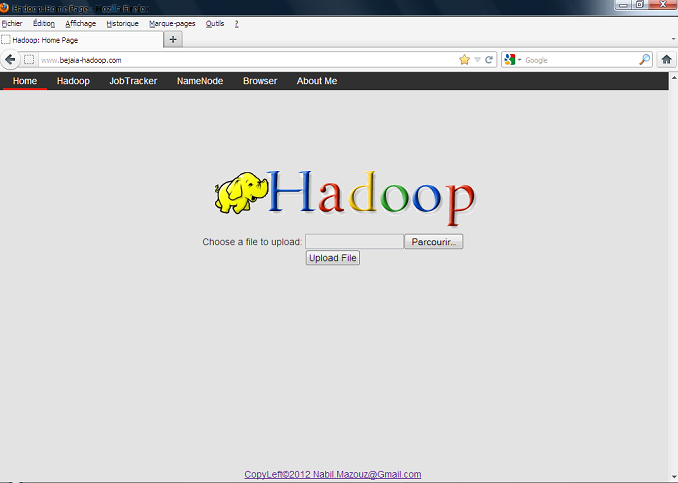Open the Affichage menu
The image size is (678, 483).
[80, 23]
